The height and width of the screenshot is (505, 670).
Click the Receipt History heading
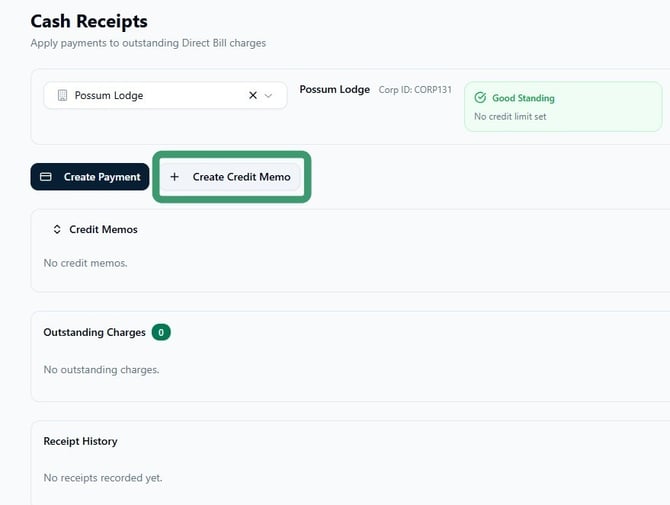pyautogui.click(x=80, y=441)
